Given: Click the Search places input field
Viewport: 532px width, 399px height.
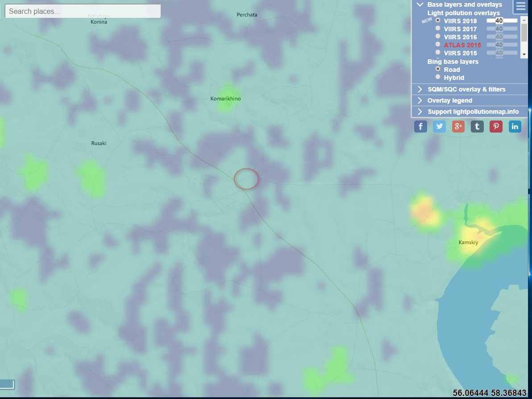Looking at the screenshot, I should click(83, 11).
